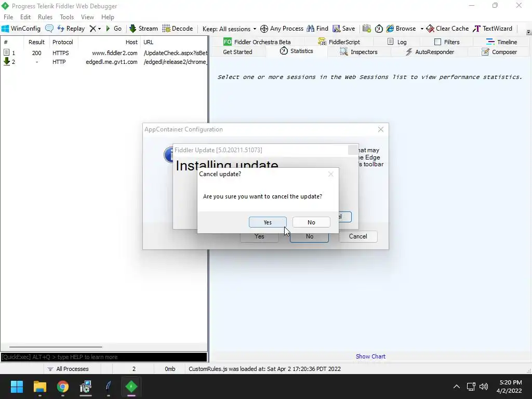Click Yes in AppContainer Configuration dialog

259,236
